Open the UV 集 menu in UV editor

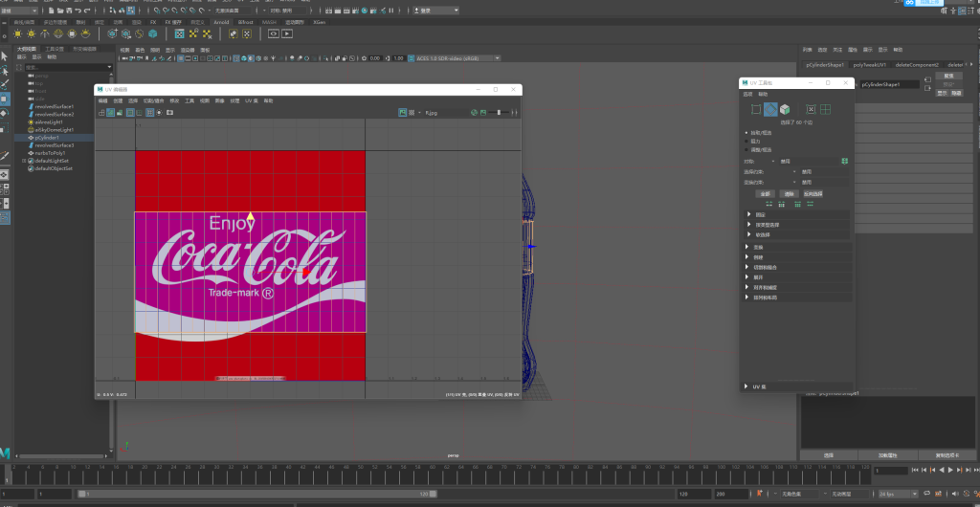[252, 100]
